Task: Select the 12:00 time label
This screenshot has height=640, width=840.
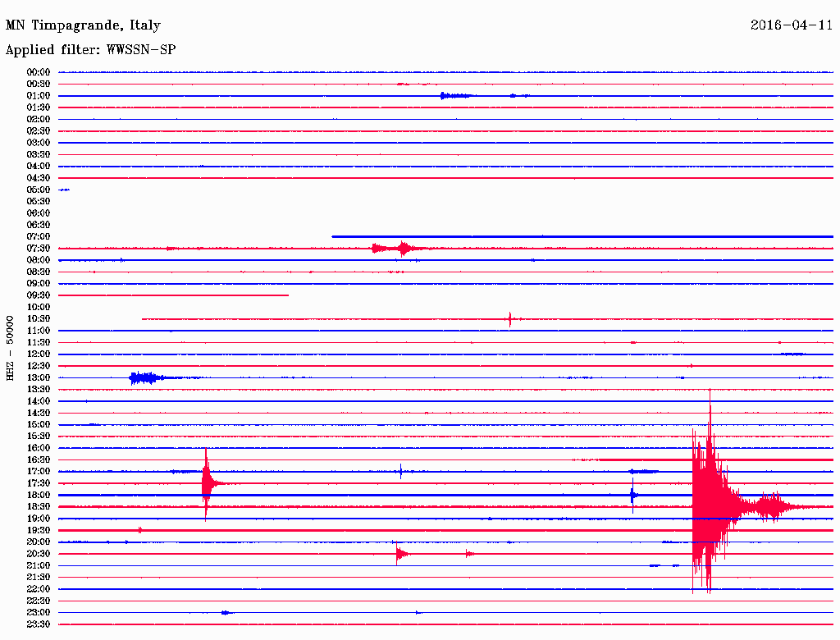Action: pyautogui.click(x=39, y=354)
